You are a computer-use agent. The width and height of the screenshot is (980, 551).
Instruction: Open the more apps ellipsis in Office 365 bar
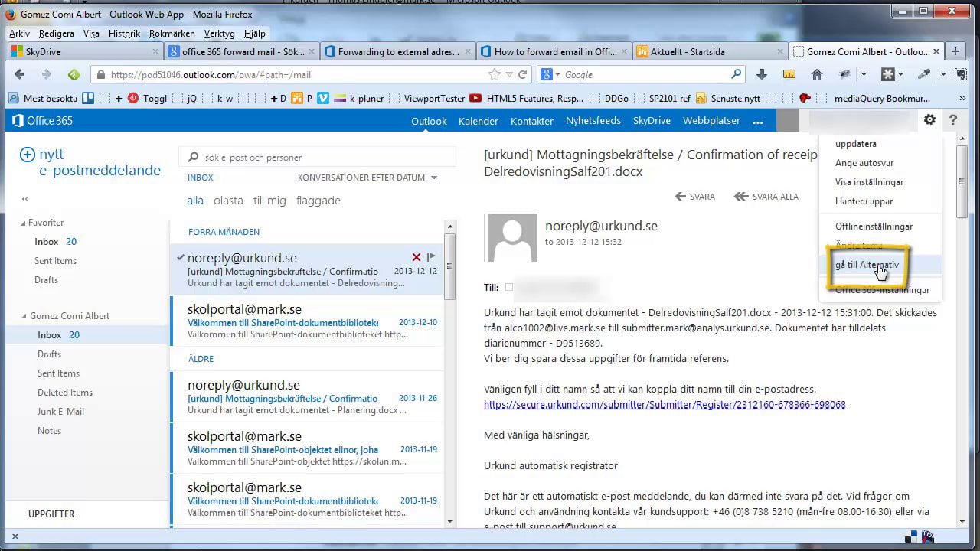tap(758, 121)
